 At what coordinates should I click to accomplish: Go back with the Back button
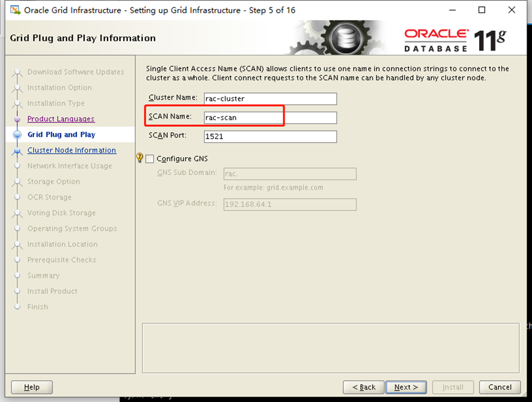[x=363, y=387]
